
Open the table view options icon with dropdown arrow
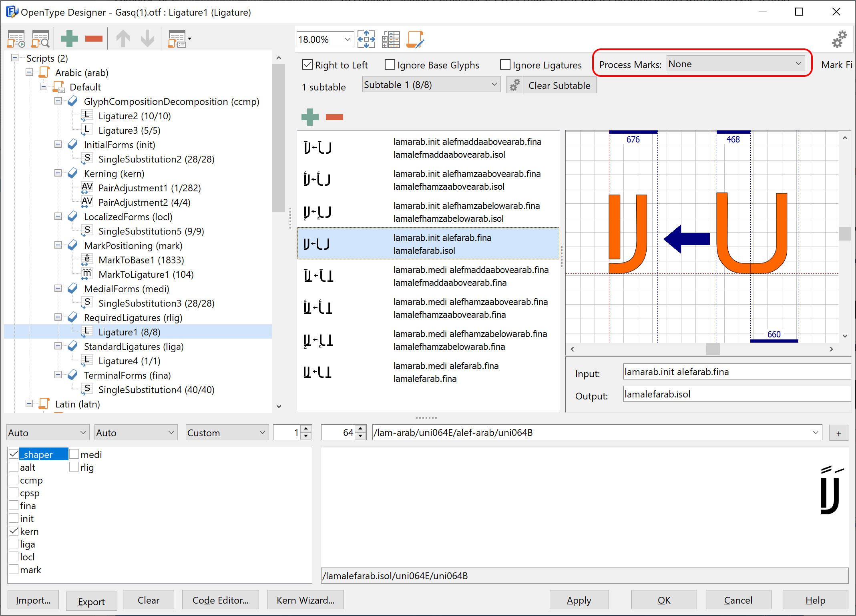(179, 39)
